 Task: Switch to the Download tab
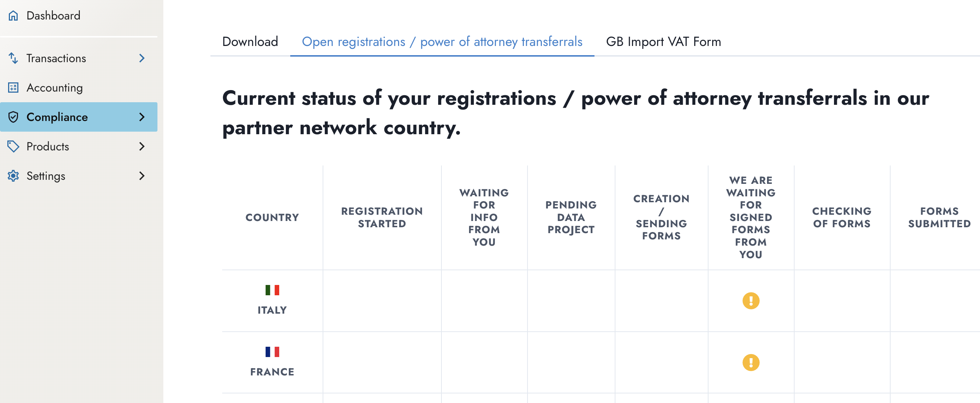point(250,42)
